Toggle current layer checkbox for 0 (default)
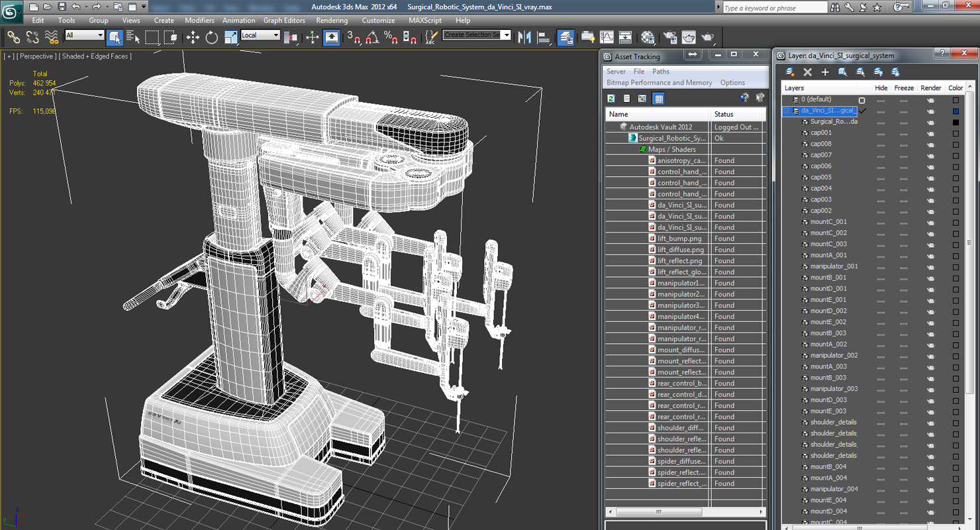This screenshot has height=530, width=980. (861, 100)
